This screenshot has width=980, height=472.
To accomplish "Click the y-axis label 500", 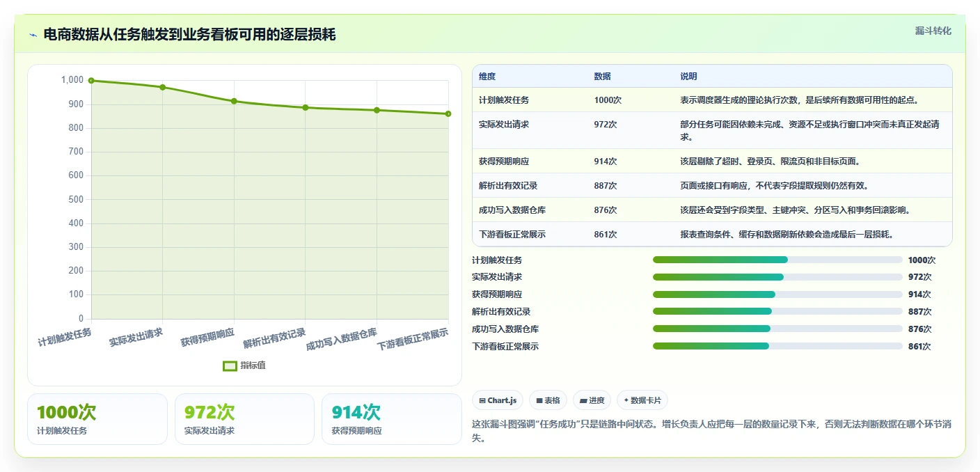I will coord(76,199).
